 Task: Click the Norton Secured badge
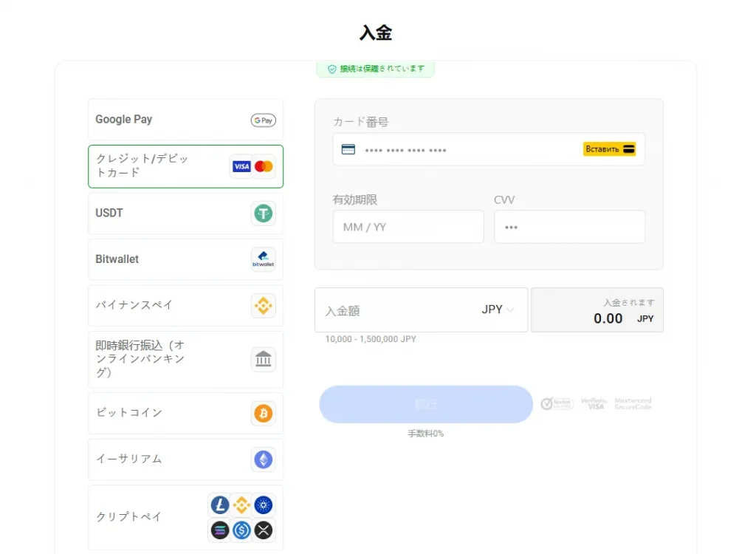click(x=557, y=403)
